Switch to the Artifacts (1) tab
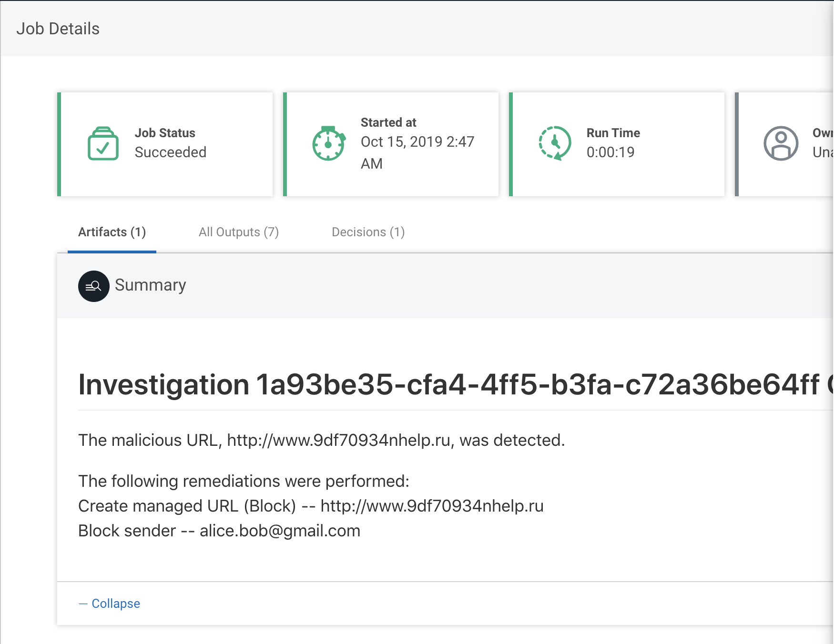The width and height of the screenshot is (834, 644). coord(112,232)
